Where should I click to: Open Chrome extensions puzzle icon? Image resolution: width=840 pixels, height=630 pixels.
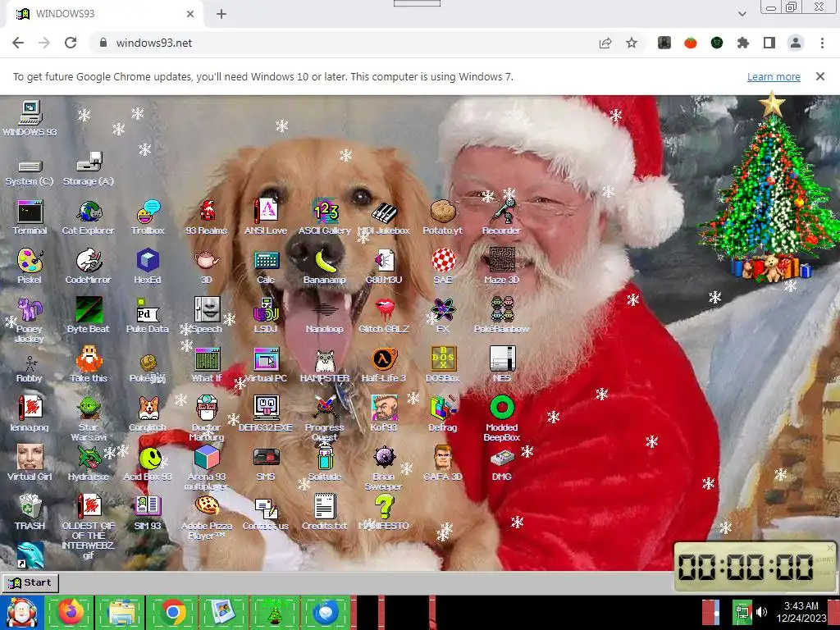pyautogui.click(x=743, y=43)
